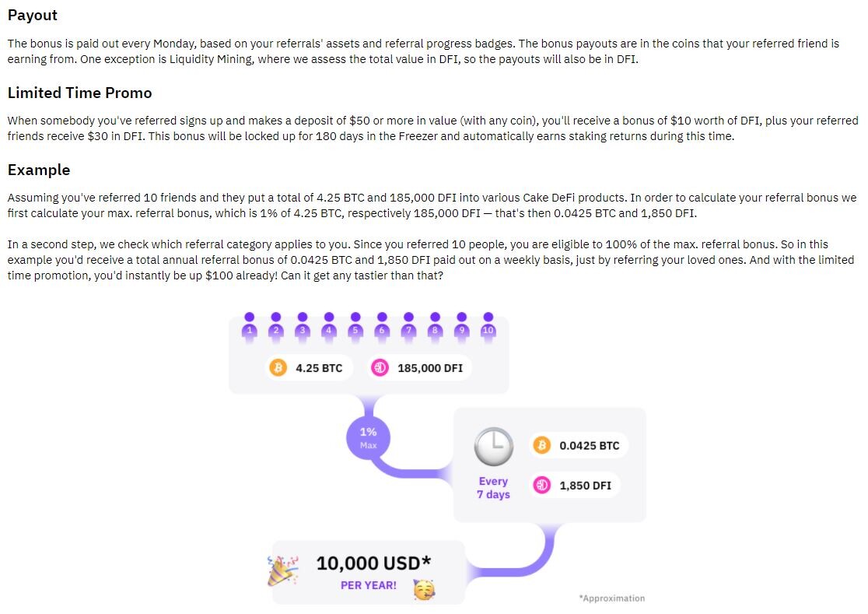Image resolution: width=868 pixels, height=614 pixels.
Task: Click the purple 1% Max circle
Action: 368,437
